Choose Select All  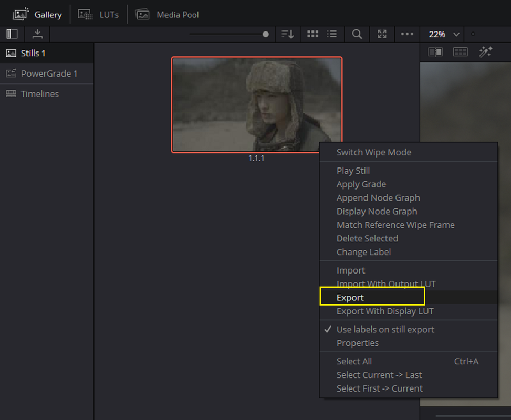tap(409, 361)
